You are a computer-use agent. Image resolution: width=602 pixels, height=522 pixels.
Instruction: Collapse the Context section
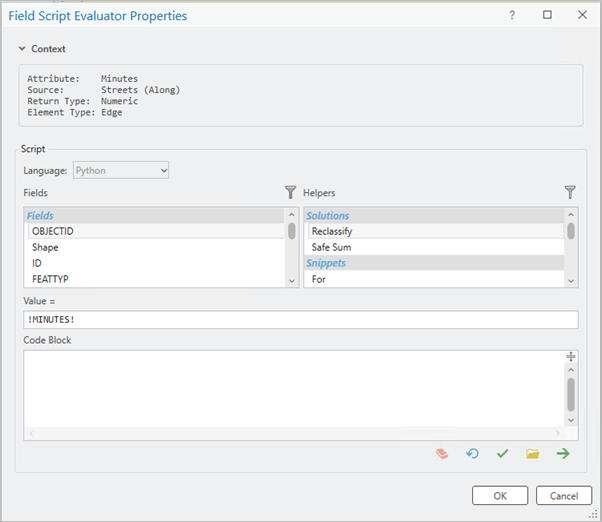coord(23,48)
